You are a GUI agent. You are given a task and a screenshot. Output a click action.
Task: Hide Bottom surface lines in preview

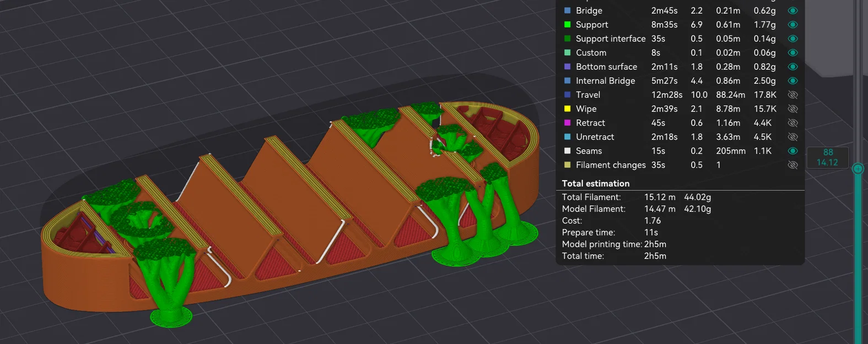(792, 67)
